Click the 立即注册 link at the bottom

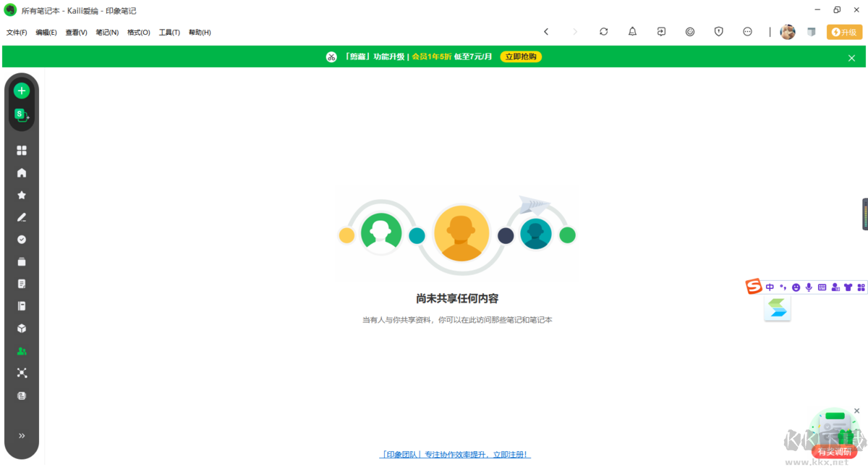point(511,454)
